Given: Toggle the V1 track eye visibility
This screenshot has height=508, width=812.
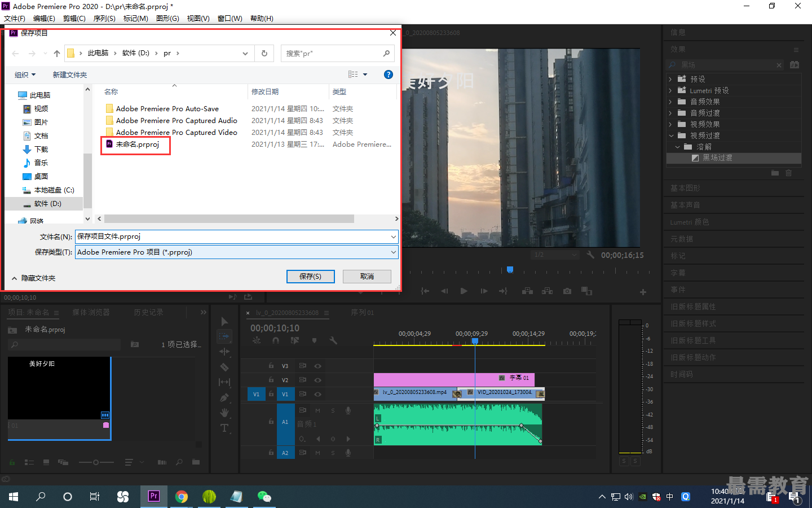Looking at the screenshot, I should [x=317, y=394].
